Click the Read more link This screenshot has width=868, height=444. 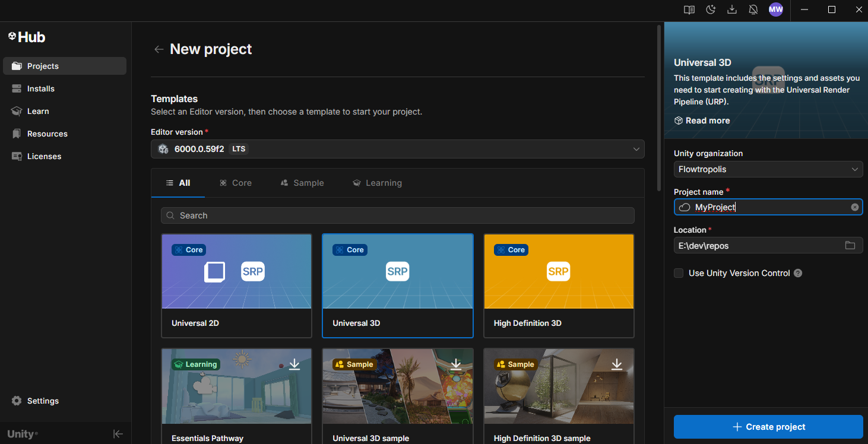(707, 120)
